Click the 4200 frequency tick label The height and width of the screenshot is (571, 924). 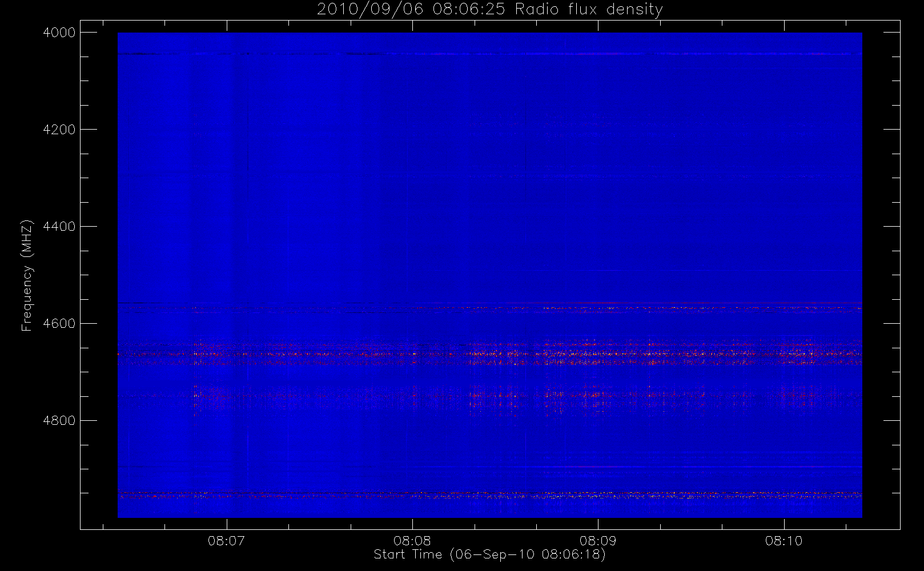coord(59,130)
